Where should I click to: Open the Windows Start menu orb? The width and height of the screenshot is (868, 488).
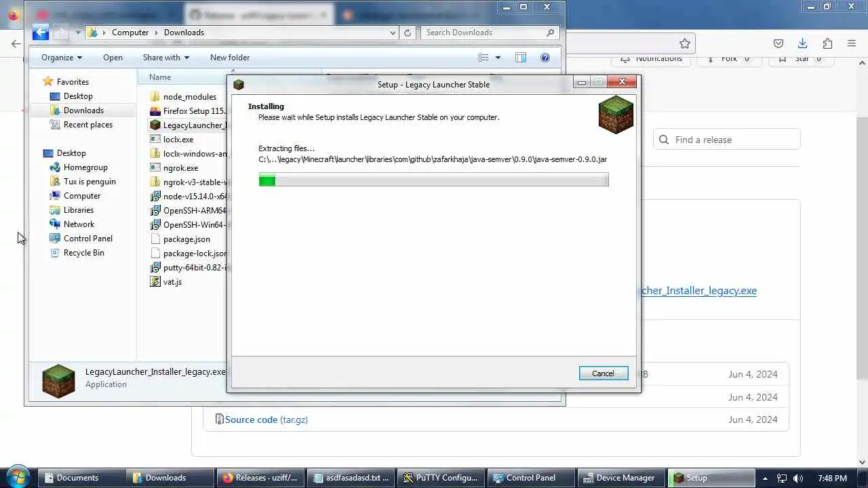(17, 477)
